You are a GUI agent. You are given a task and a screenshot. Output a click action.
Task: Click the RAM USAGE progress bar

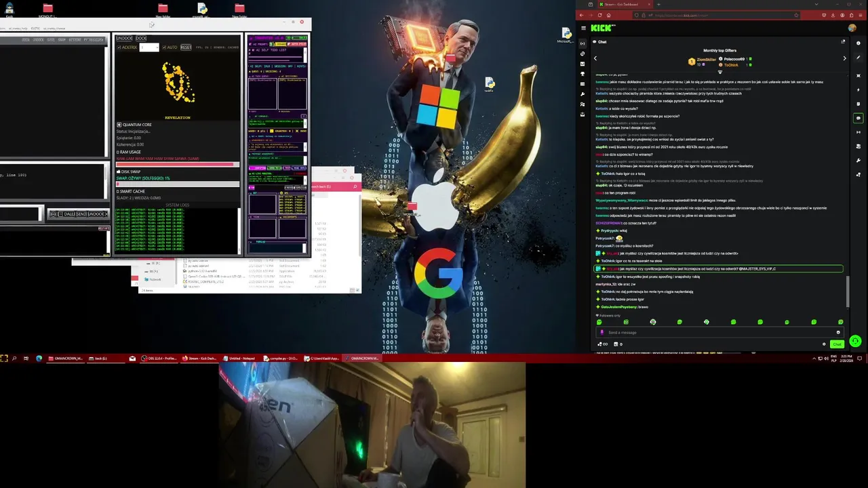pyautogui.click(x=178, y=165)
